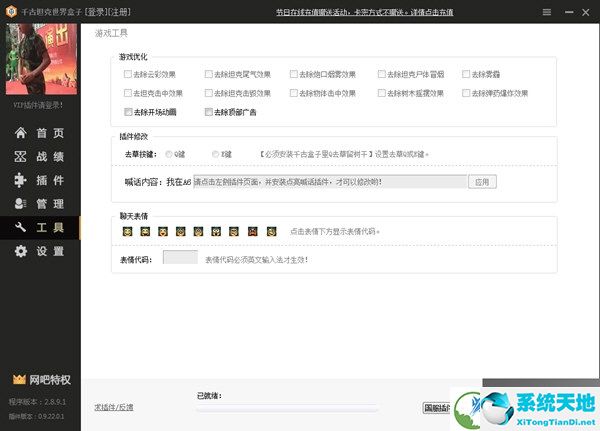Image resolution: width=600 pixels, height=431 pixels.
Task: Click the 表情代码必须英文输入法才生效 hint
Action: tap(256, 260)
